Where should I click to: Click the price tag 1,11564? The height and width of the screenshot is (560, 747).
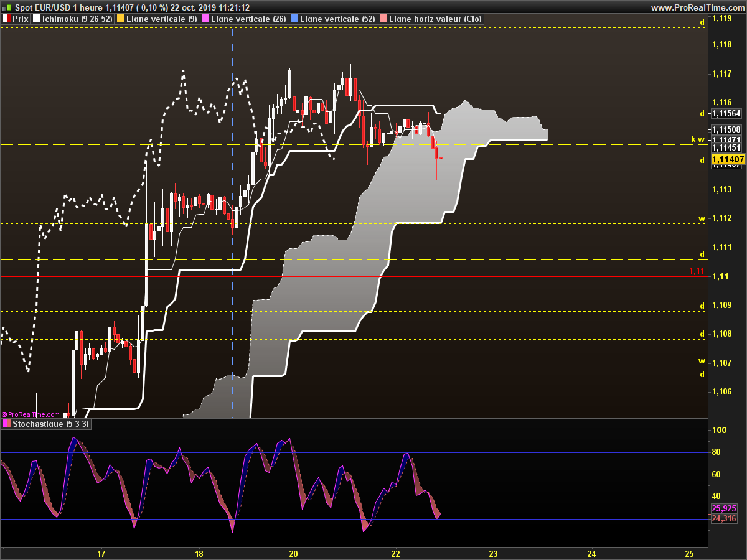726,113
